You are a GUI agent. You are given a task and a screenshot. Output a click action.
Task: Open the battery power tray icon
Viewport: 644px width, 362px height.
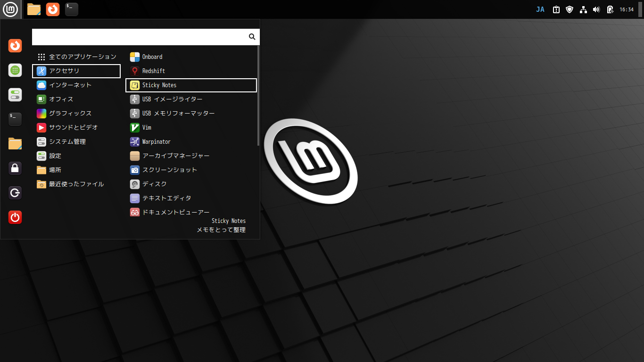tap(610, 9)
